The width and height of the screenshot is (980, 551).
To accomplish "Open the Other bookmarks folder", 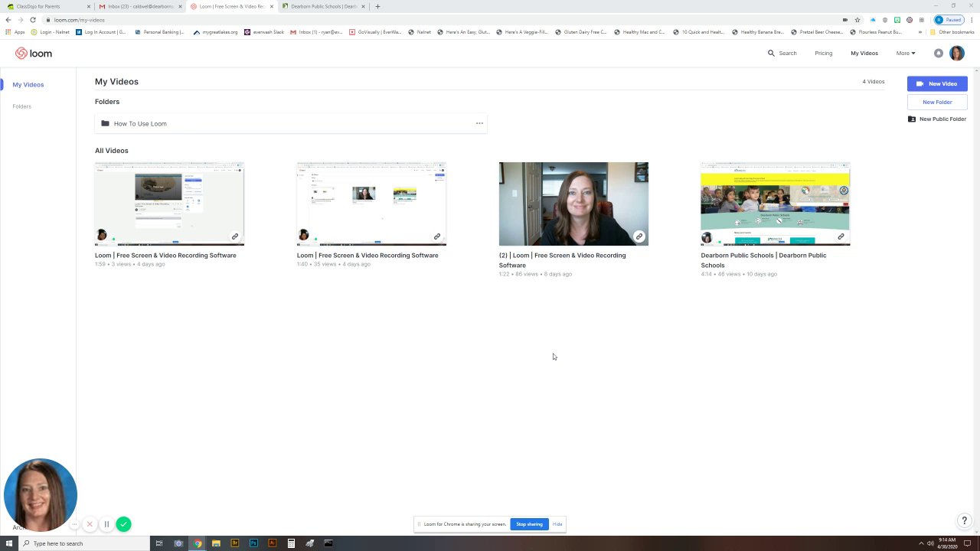I will pyautogui.click(x=952, y=32).
